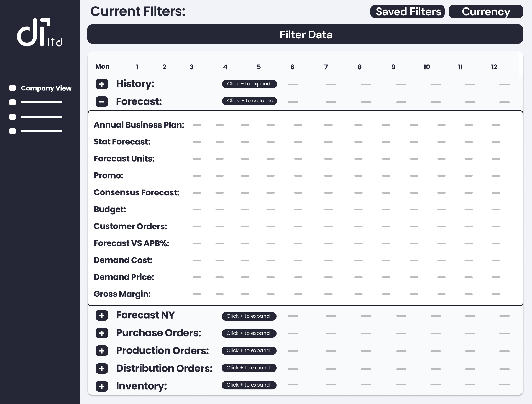Open Saved Filters
The width and height of the screenshot is (532, 404).
pyautogui.click(x=408, y=12)
